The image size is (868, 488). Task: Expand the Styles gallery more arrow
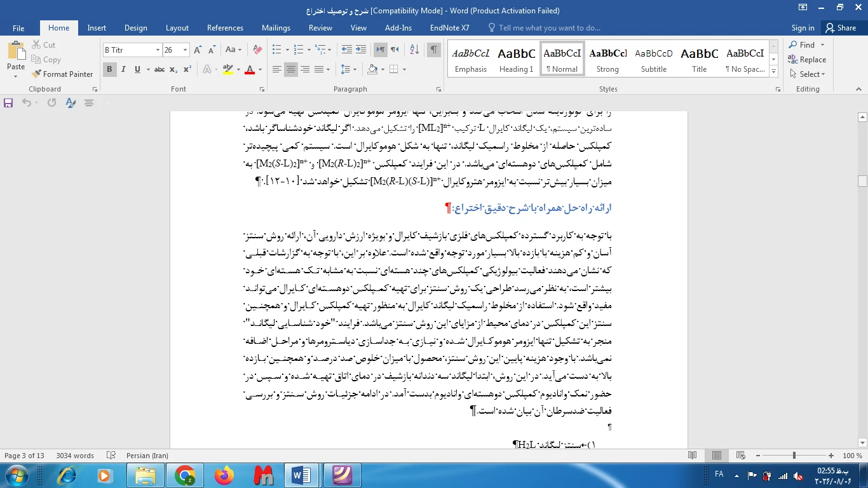tap(773, 71)
